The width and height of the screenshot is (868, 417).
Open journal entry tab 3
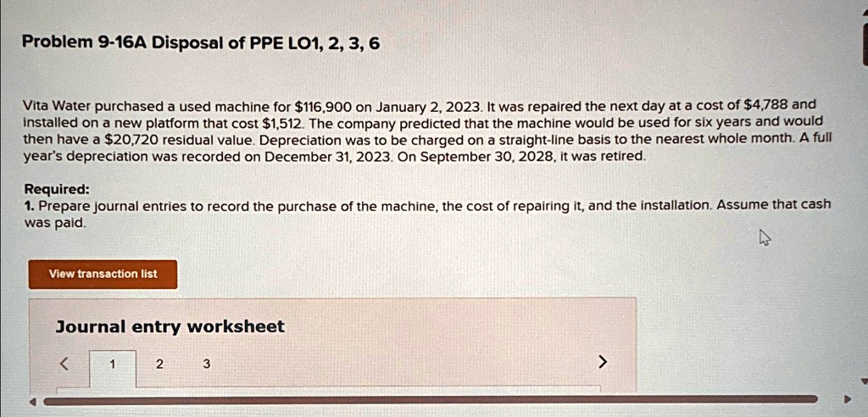[207, 364]
